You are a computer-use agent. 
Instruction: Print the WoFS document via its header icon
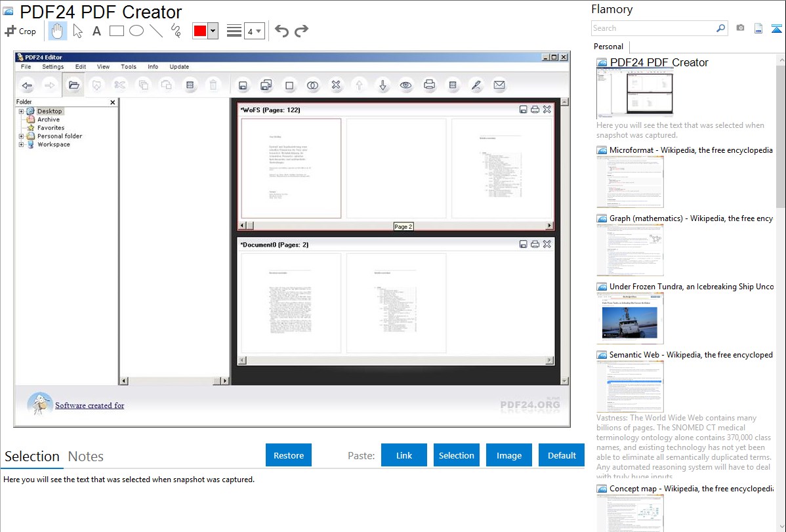[x=535, y=110]
